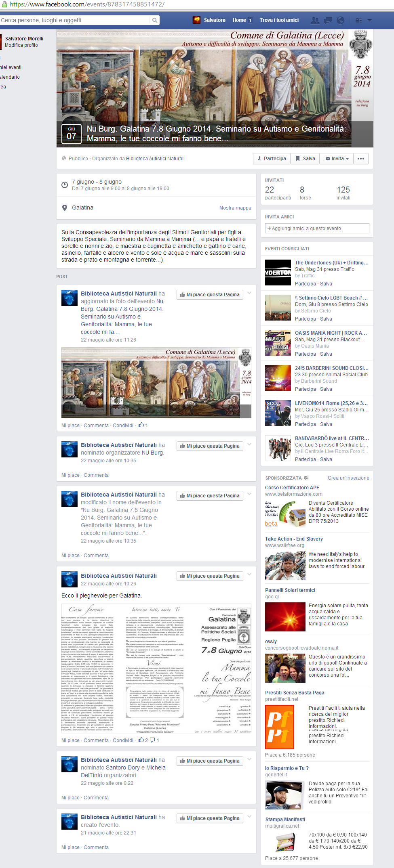This screenshot has height=868, width=394.
Task: Open Salvatore profile name in top bar
Action: tap(215, 20)
